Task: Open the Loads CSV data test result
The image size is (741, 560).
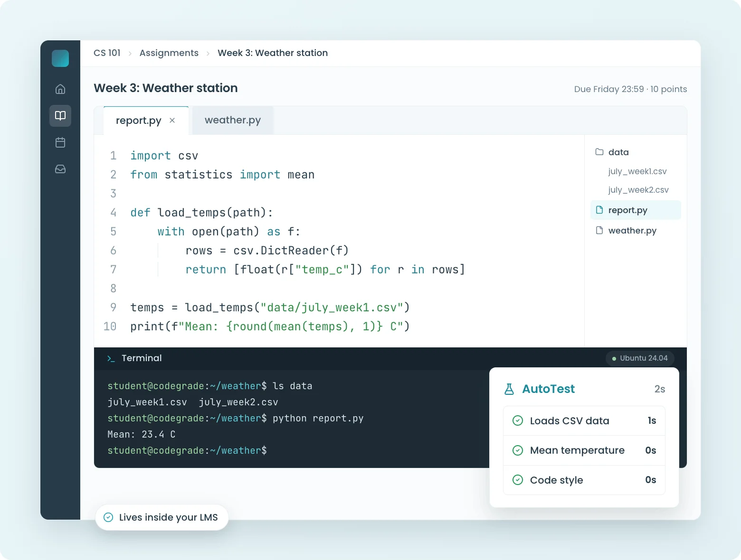Action: pos(584,421)
